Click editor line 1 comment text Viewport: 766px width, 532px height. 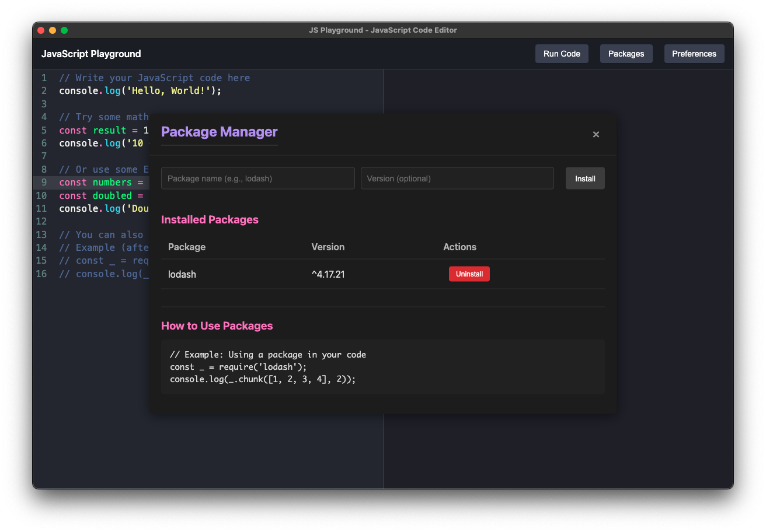click(x=155, y=78)
